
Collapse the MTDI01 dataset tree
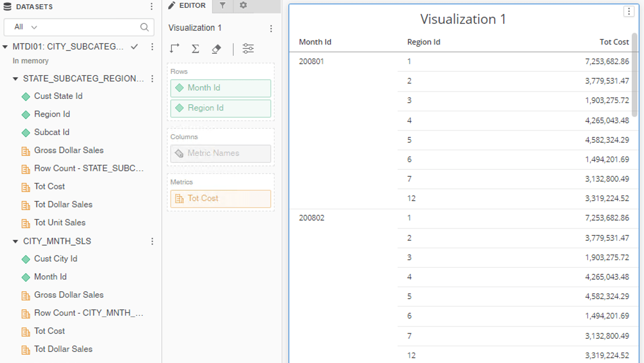5,47
